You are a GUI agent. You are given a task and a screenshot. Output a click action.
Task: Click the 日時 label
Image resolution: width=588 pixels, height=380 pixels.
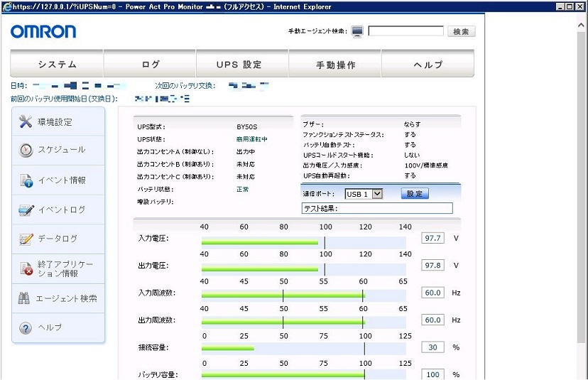click(18, 86)
